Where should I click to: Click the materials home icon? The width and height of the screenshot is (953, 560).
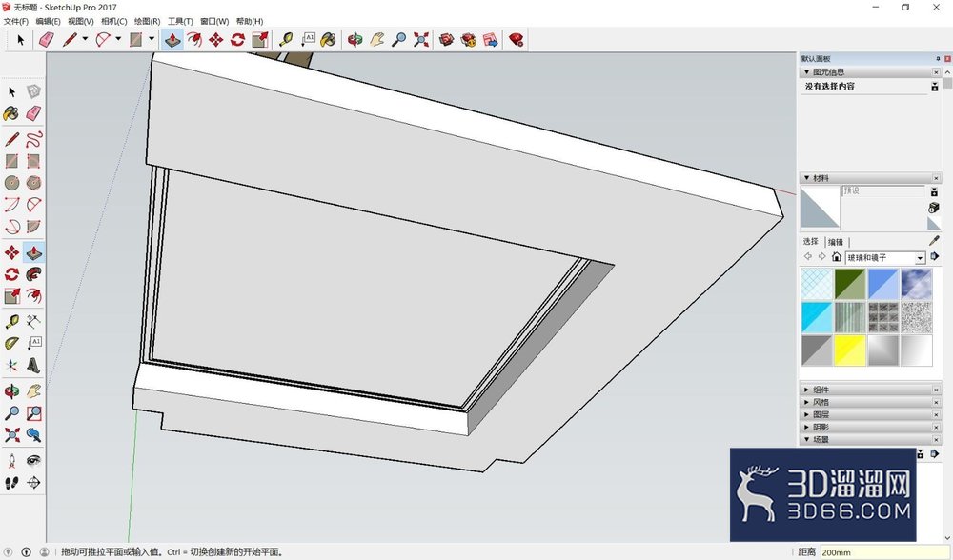pyautogui.click(x=837, y=257)
